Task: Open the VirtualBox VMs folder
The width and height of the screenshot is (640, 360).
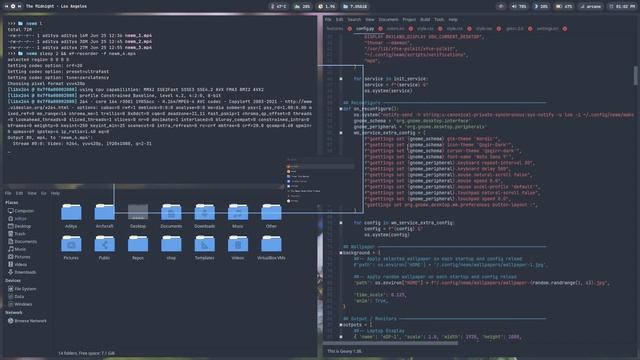Action: [271, 247]
